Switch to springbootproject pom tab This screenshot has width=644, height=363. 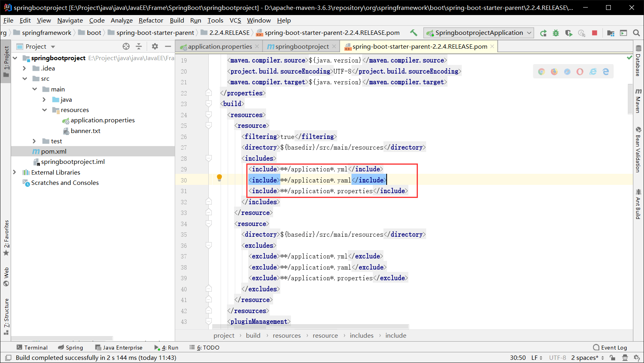click(302, 47)
